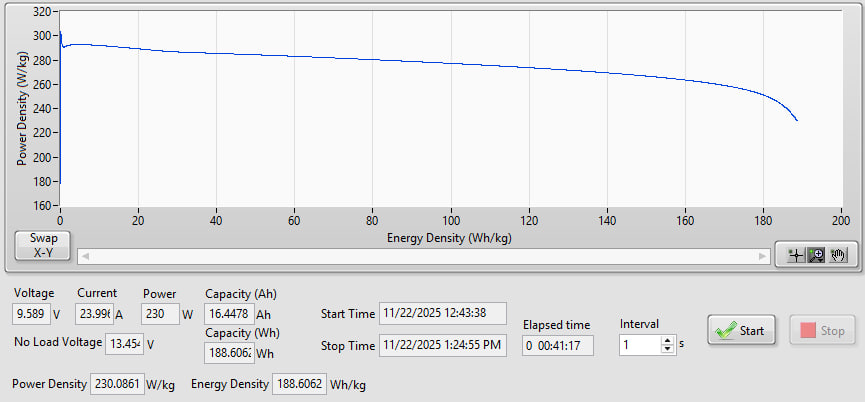Screen dimensions: 865x402
Task: Click the Current indicator field
Action: [x=95, y=314]
